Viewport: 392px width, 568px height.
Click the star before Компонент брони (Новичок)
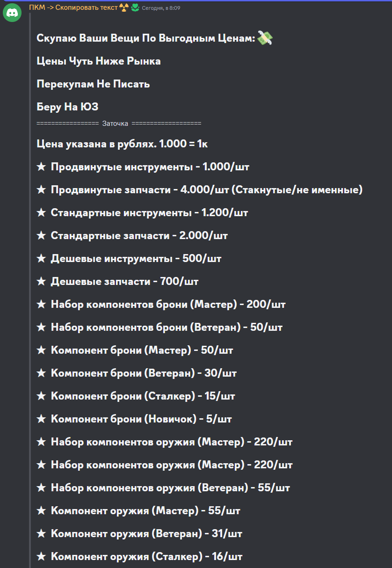click(41, 419)
